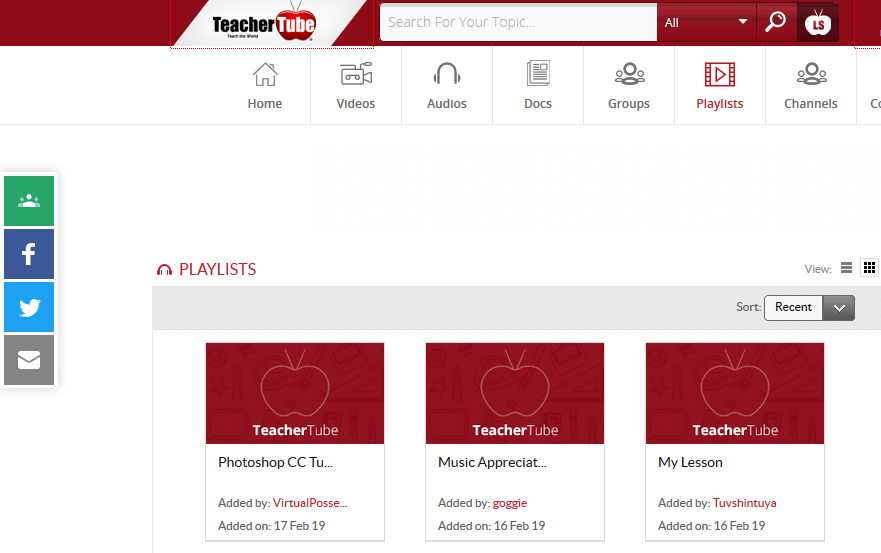Viewport: 881px width, 553px height.
Task: View VirtualPosse... user profile
Action: [x=310, y=503]
